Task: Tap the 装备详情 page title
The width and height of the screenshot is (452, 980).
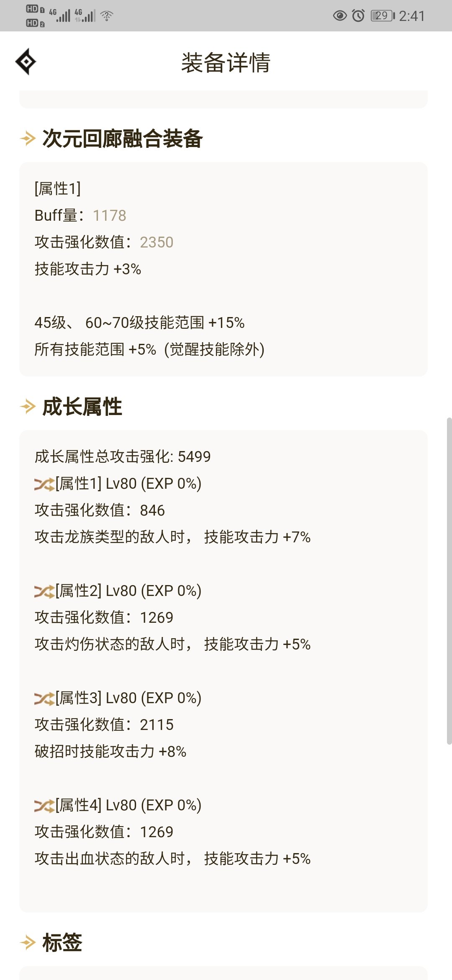Action: tap(226, 63)
